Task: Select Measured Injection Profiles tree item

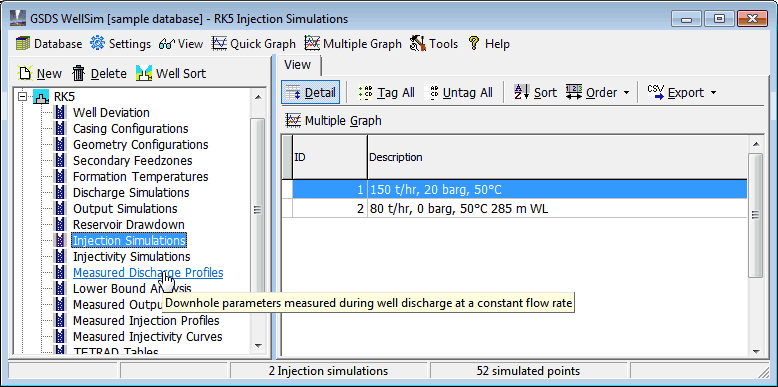Action: (x=146, y=321)
